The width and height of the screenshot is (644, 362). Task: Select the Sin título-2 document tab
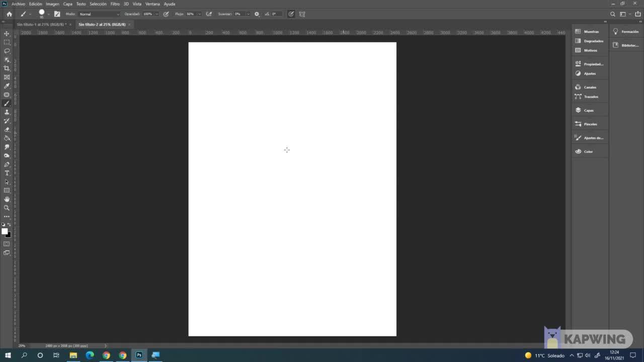pyautogui.click(x=102, y=24)
